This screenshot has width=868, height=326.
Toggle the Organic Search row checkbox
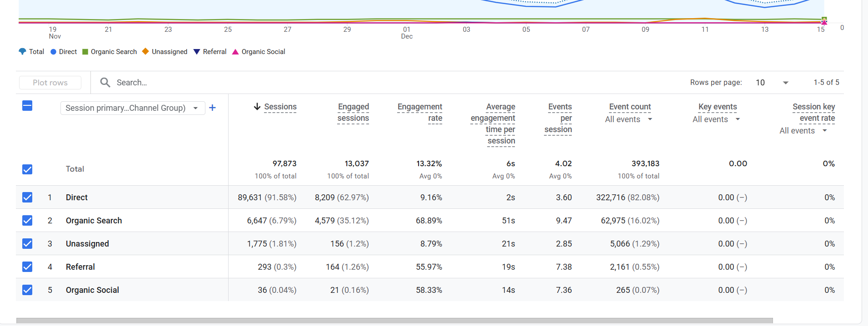(x=27, y=220)
